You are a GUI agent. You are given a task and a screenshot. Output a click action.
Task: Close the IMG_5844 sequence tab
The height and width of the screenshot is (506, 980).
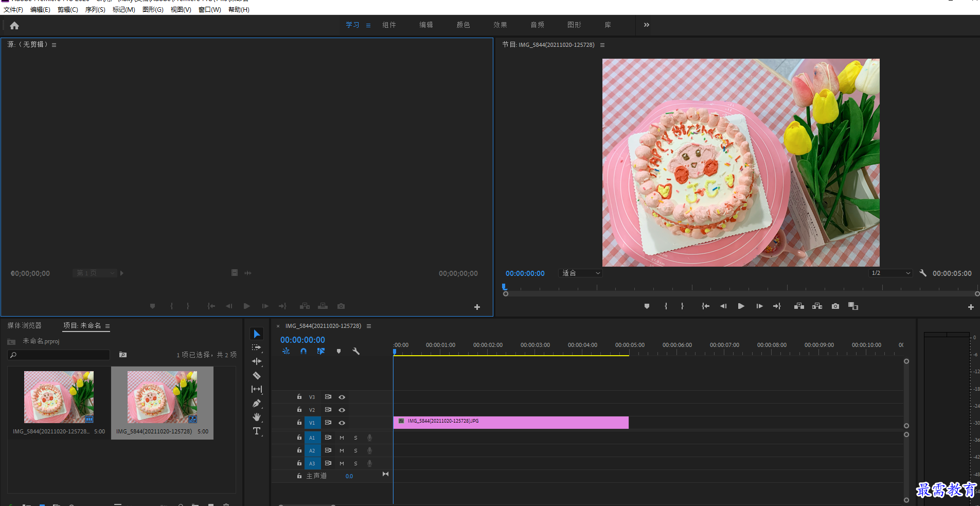click(x=278, y=326)
